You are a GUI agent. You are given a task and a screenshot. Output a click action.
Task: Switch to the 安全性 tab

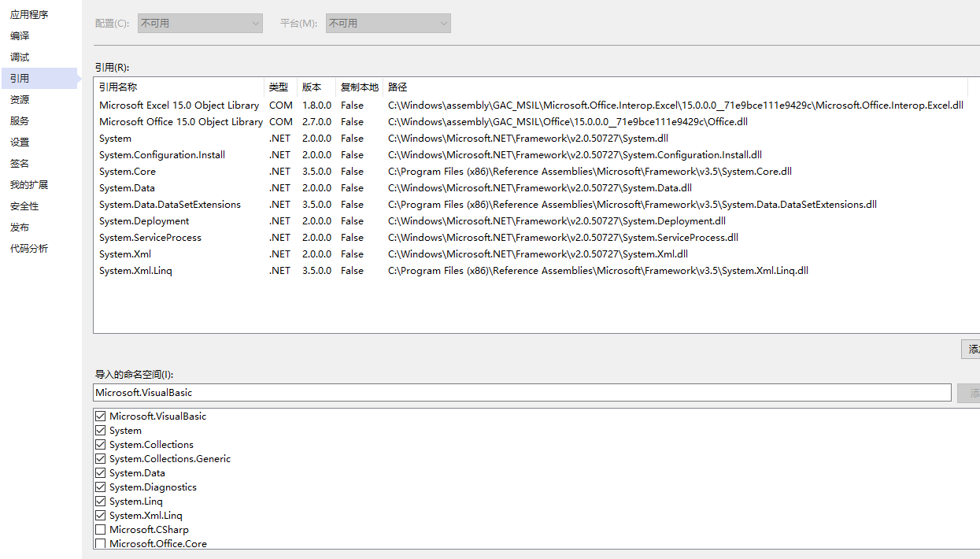[24, 206]
